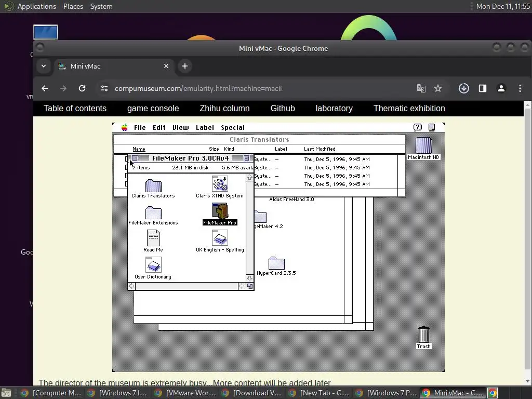
Task: Click Last Modified column header
Action: pyautogui.click(x=320, y=149)
